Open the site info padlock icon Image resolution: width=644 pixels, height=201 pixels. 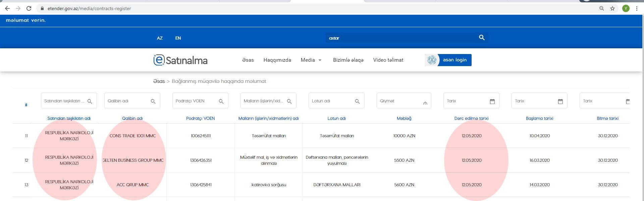[42, 8]
